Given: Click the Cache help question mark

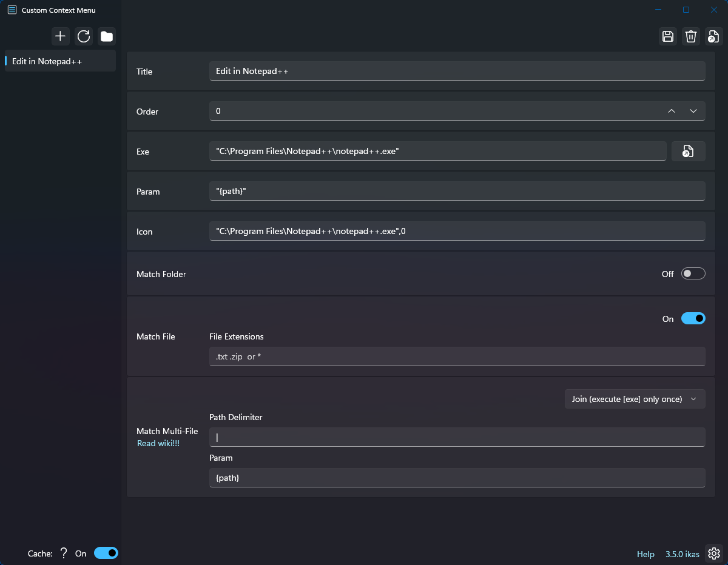Looking at the screenshot, I should (63, 553).
